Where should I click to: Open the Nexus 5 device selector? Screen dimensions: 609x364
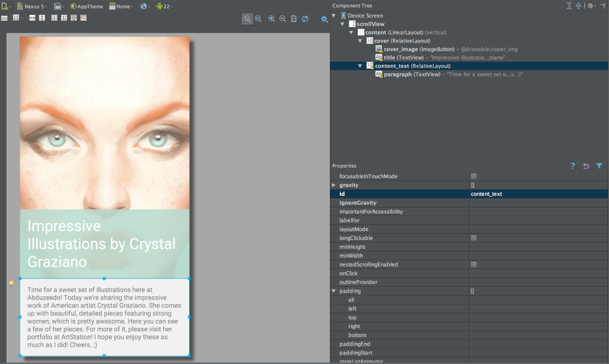31,6
